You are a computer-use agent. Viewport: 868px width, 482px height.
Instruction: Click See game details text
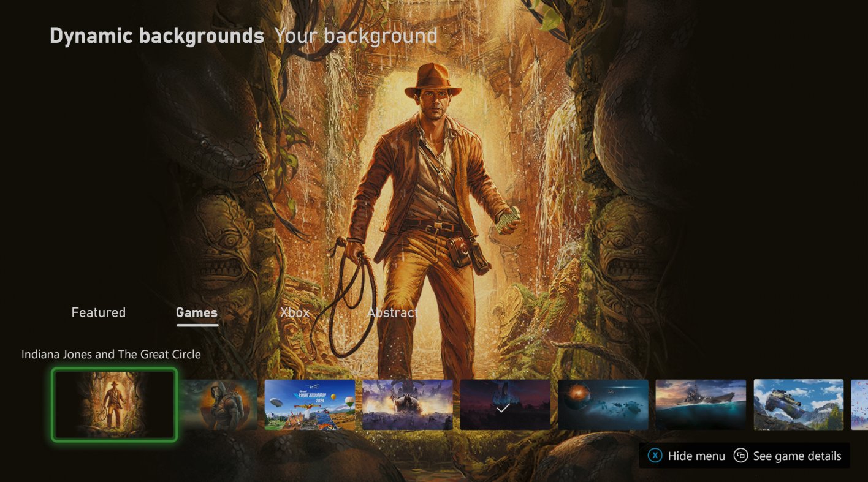pyautogui.click(x=797, y=456)
